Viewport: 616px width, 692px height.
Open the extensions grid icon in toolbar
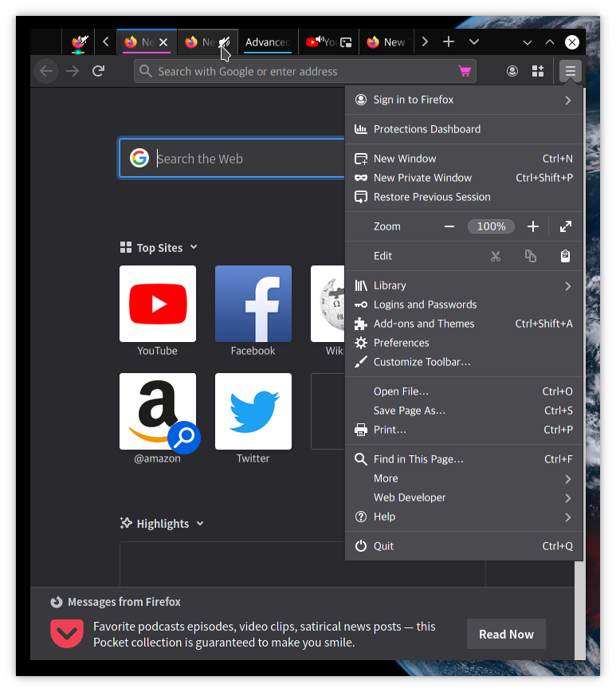click(537, 71)
